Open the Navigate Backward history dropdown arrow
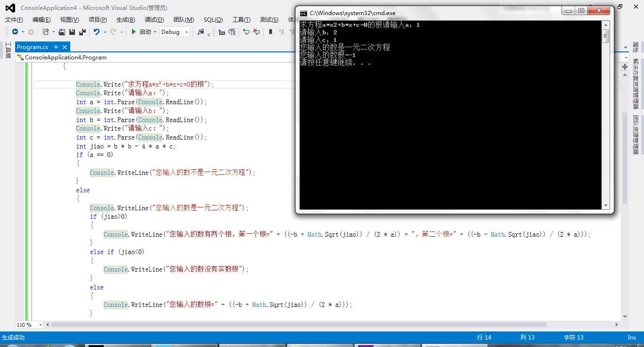644x347 pixels. pos(23,32)
